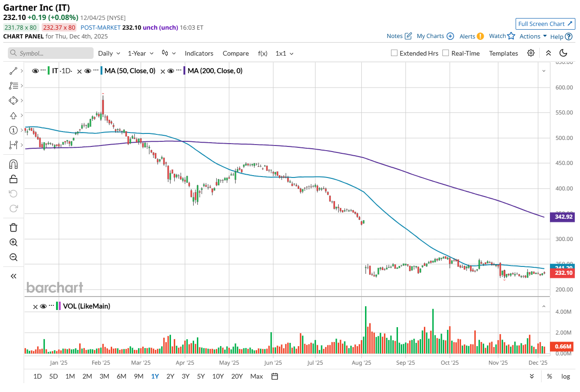Hide the MA (50, Close, 0) line

click(x=88, y=71)
